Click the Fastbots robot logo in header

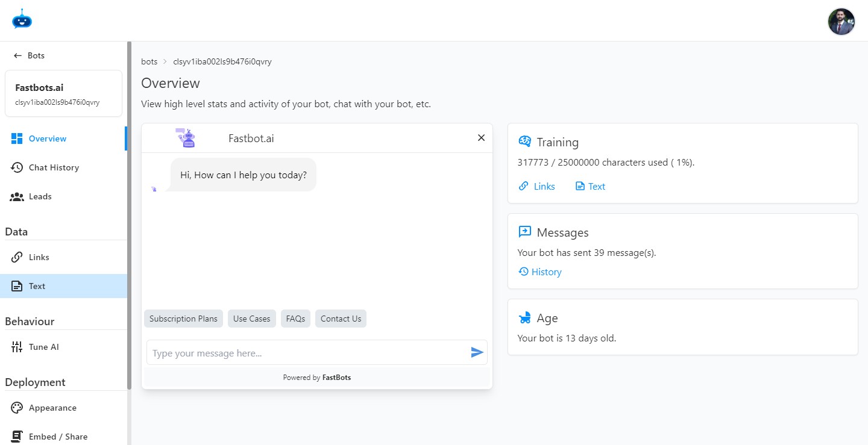(22, 19)
